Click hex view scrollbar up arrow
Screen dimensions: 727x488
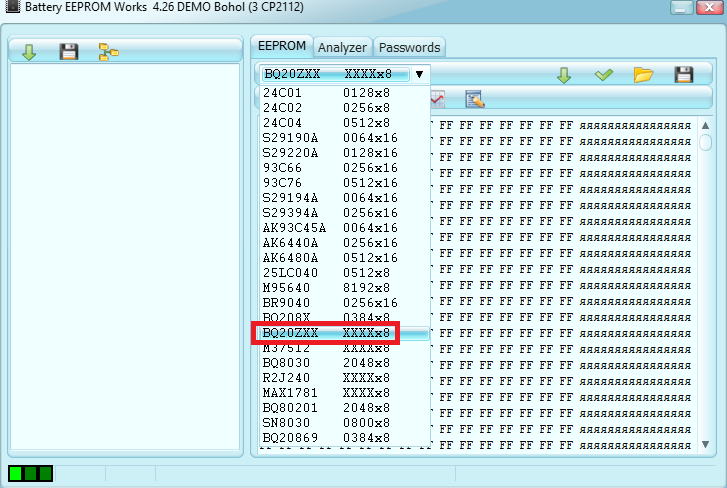705,125
